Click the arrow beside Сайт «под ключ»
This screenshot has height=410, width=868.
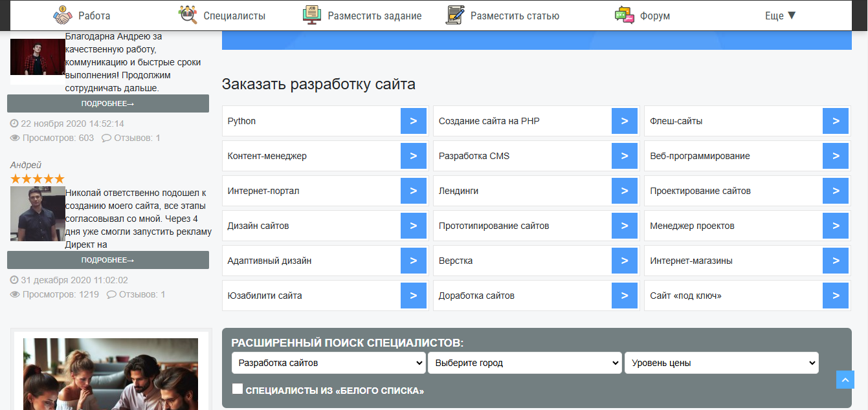(836, 296)
